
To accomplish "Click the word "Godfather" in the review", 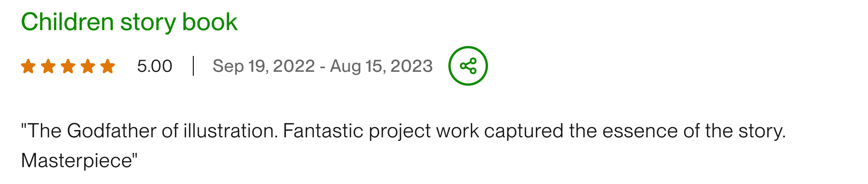I will (112, 131).
